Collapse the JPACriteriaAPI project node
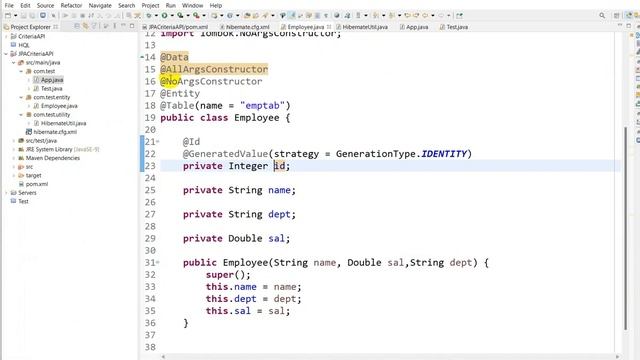 coord(6,53)
